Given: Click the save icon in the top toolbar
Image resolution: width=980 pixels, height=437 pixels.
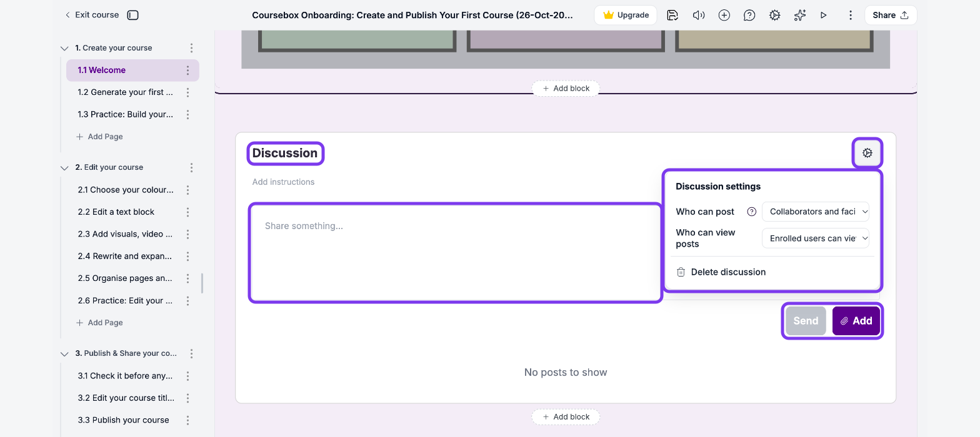Looking at the screenshot, I should tap(672, 15).
